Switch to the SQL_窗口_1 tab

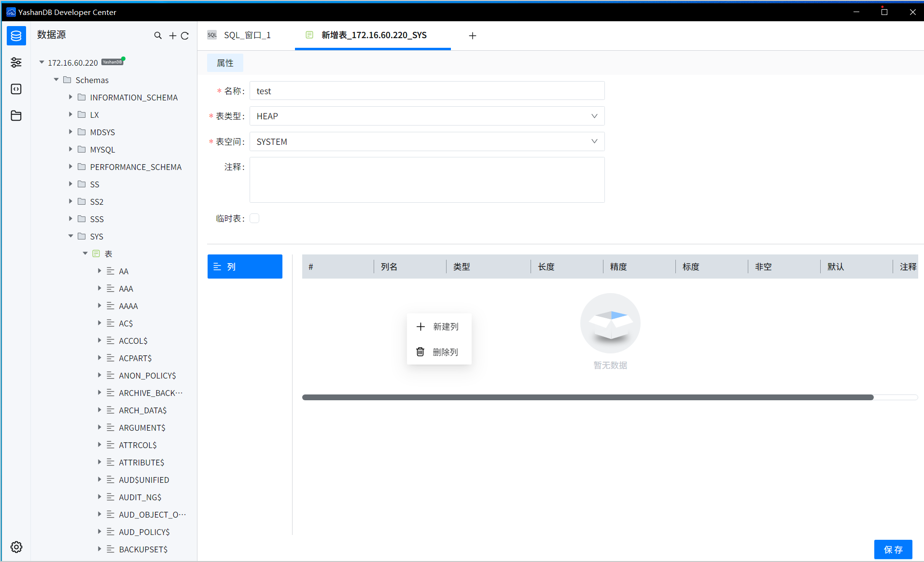point(247,35)
